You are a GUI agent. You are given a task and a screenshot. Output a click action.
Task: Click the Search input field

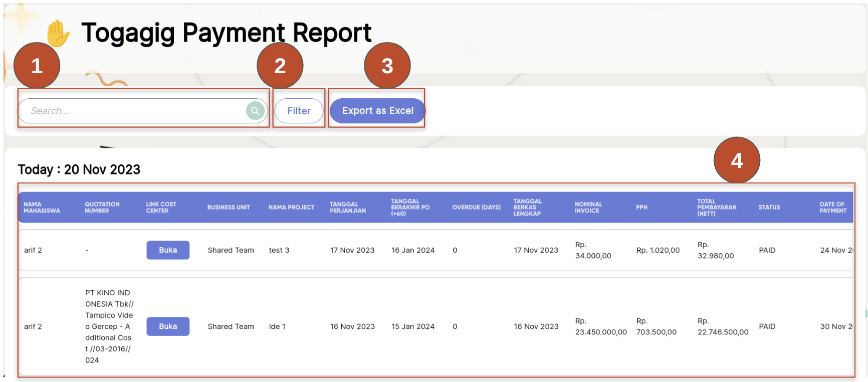[x=135, y=111]
